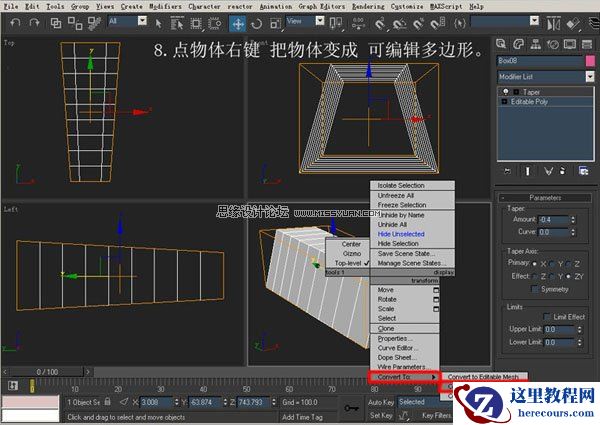Click Make Unique icon below modifier stack

tap(548, 171)
